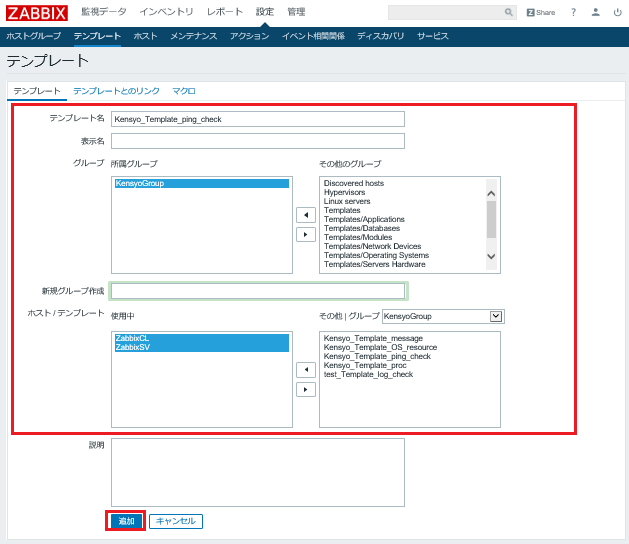The width and height of the screenshot is (629, 544).
Task: Open the user profile icon
Action: 596,13
